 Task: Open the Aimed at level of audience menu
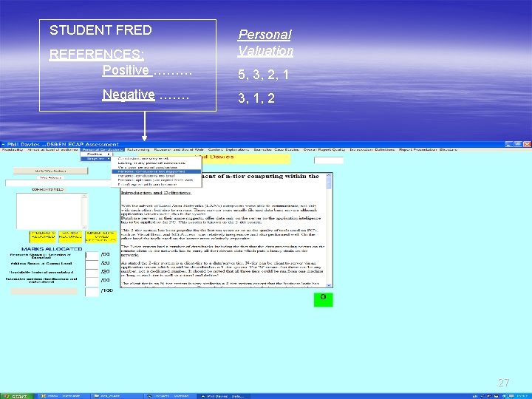pyautogui.click(x=52, y=149)
